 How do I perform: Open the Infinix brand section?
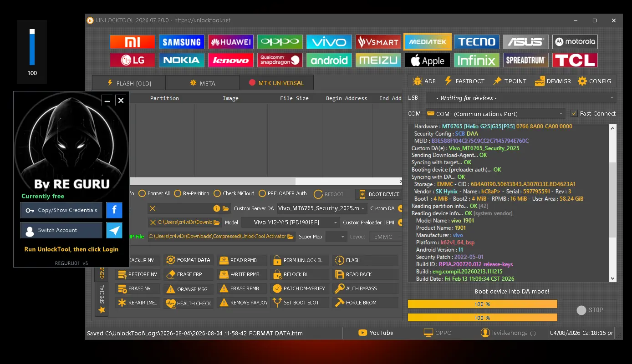coord(477,60)
